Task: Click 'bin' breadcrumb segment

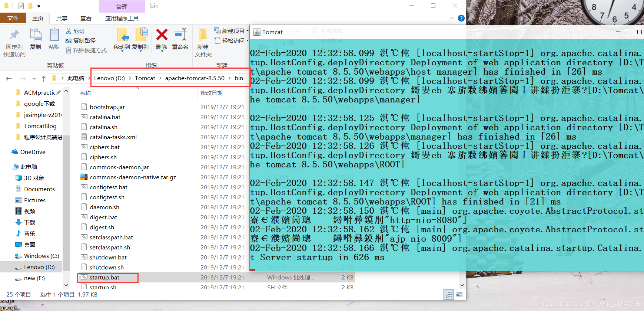Action: 239,78
